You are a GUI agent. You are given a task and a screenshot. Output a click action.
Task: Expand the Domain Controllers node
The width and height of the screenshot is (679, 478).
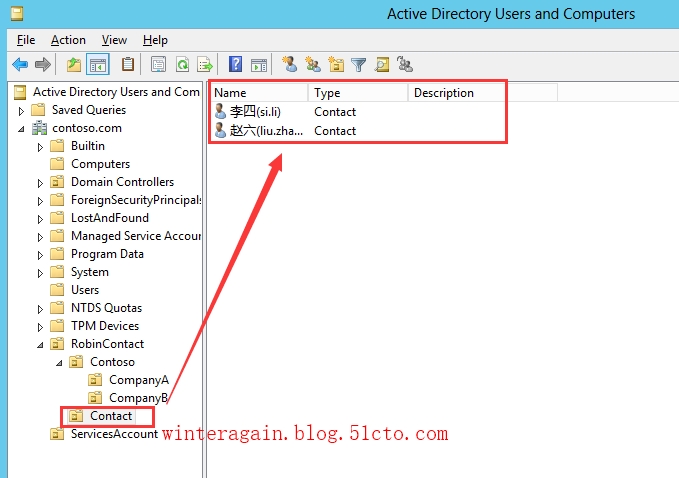coord(40,183)
